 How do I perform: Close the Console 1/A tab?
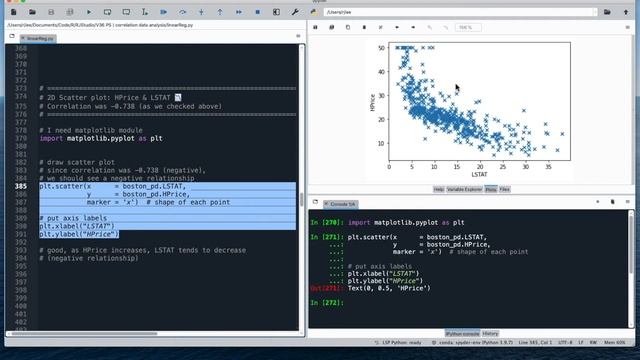click(x=326, y=204)
